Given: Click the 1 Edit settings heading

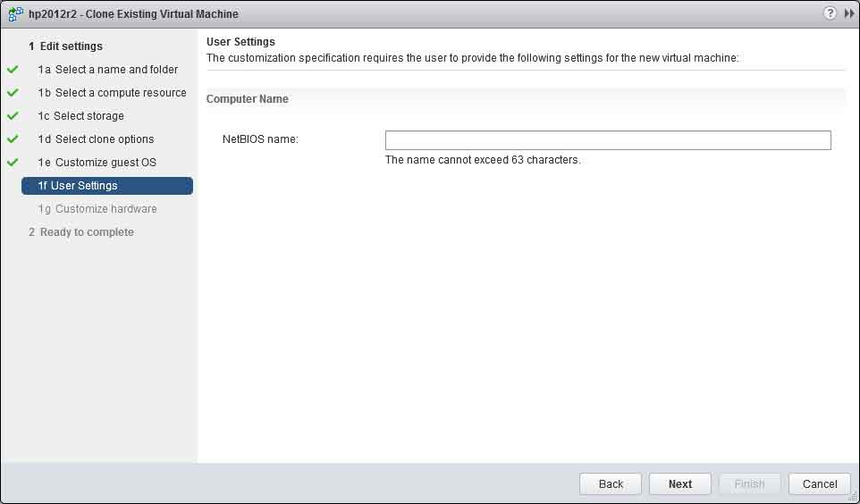Looking at the screenshot, I should [x=65, y=46].
